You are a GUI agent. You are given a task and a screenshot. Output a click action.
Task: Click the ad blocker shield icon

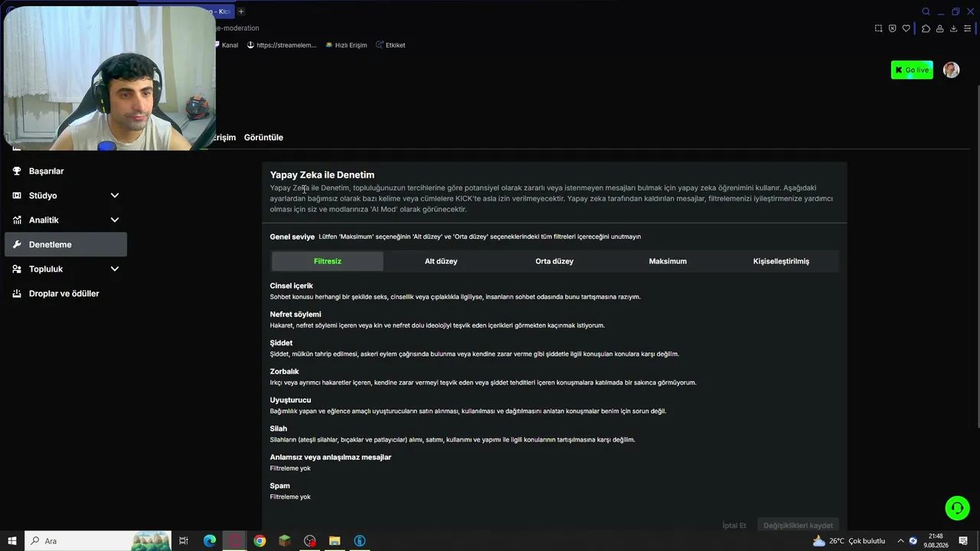click(x=892, y=28)
